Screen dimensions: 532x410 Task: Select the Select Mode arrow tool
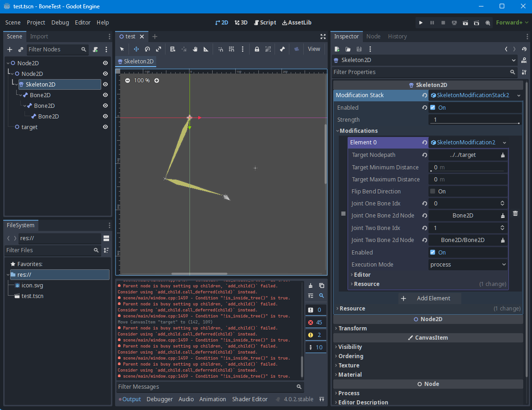coord(122,49)
